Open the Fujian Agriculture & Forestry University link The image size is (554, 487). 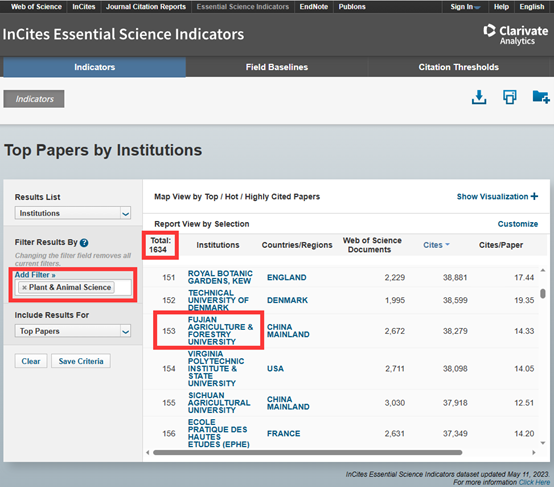click(220, 330)
